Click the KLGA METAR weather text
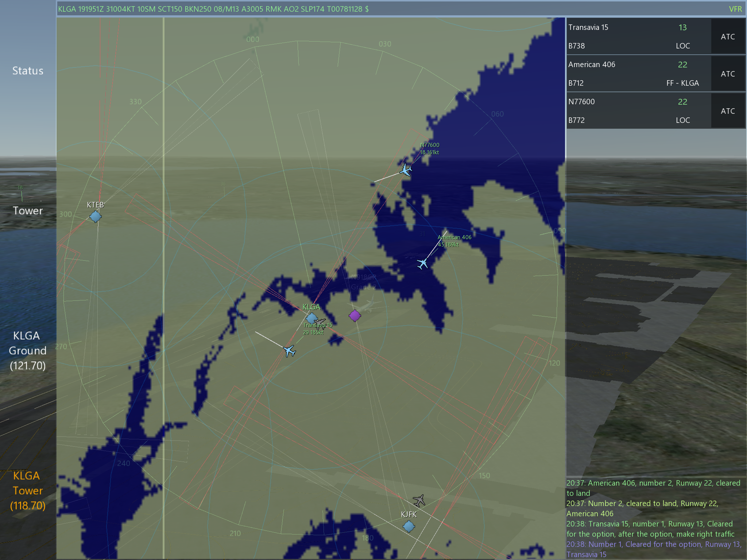Viewport: 747px width, 560px height. (213, 9)
